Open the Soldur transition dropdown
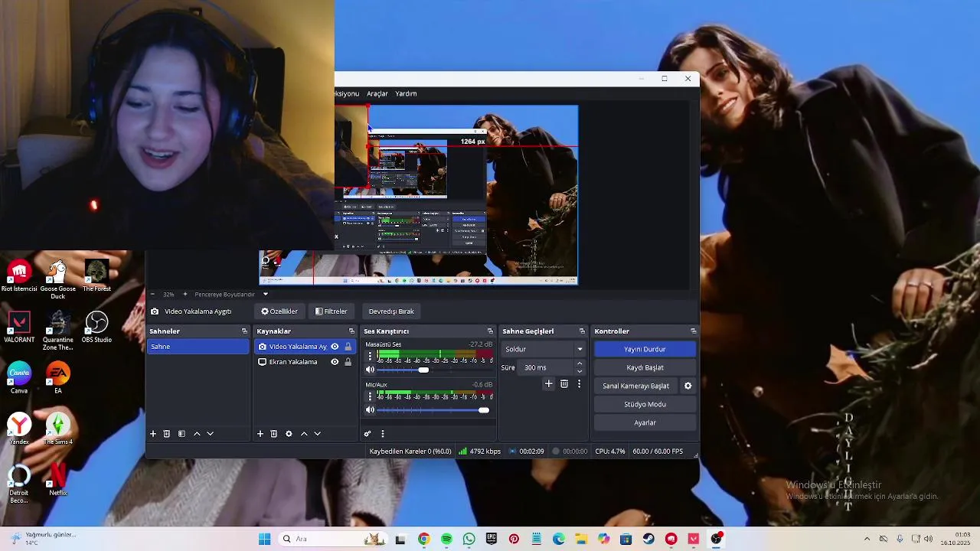 [543, 349]
